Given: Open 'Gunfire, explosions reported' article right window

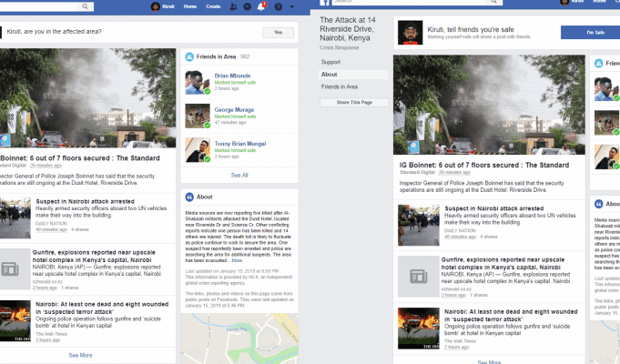Looking at the screenshot, I should pyautogui.click(x=503, y=263).
